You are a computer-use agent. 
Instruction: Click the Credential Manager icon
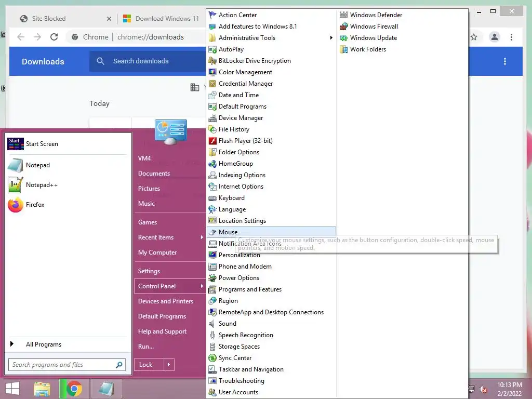pos(212,84)
